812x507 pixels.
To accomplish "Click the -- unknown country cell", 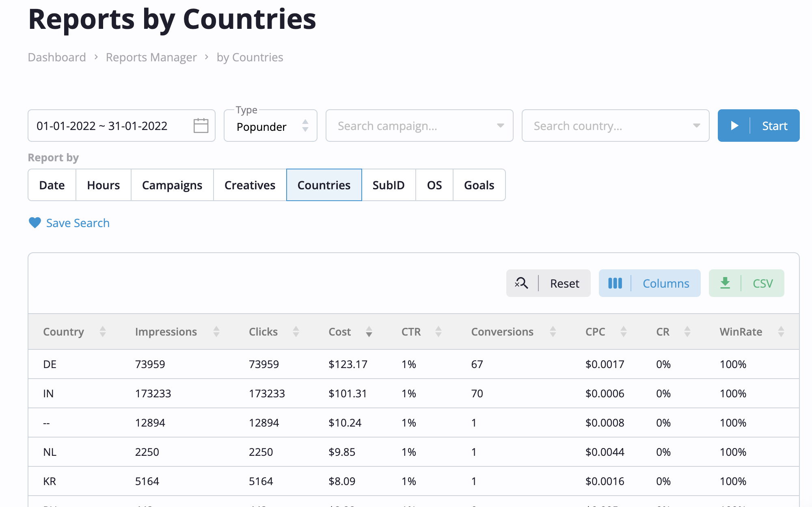I will coord(46,423).
